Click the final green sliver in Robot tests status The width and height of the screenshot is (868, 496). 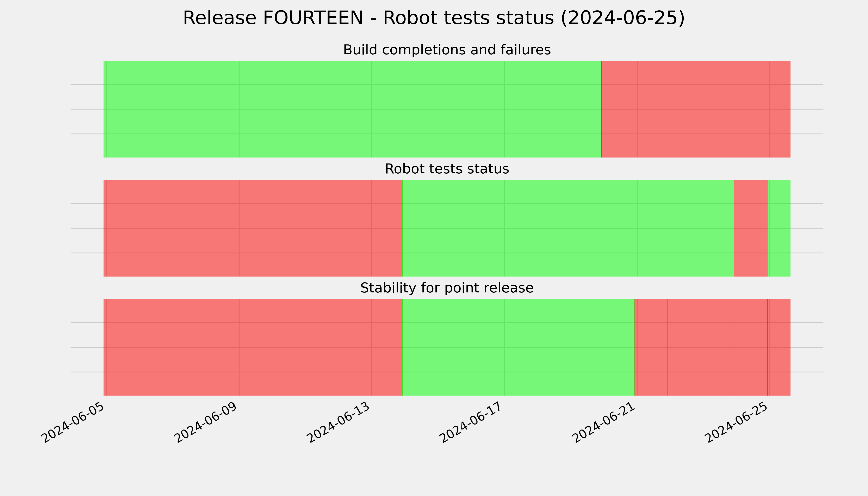779,228
